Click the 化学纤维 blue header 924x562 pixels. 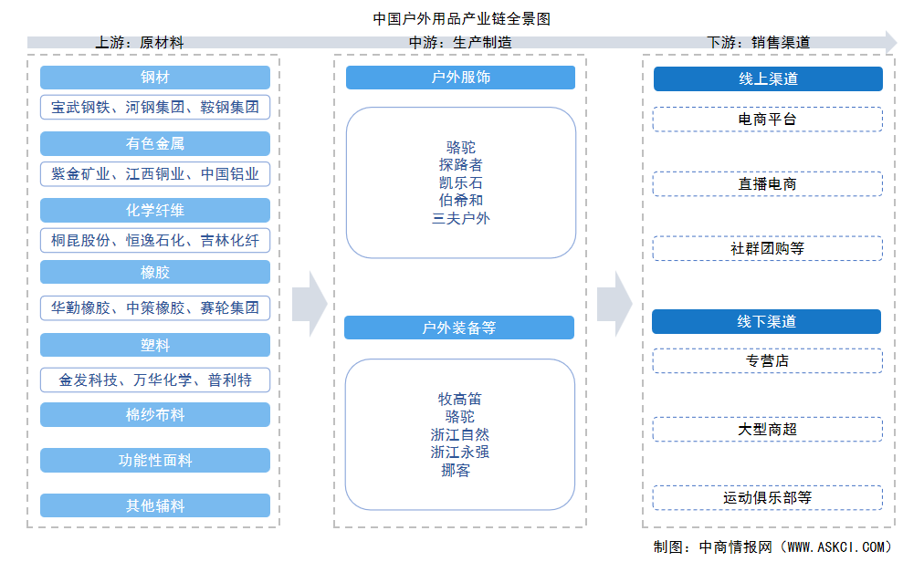point(155,210)
